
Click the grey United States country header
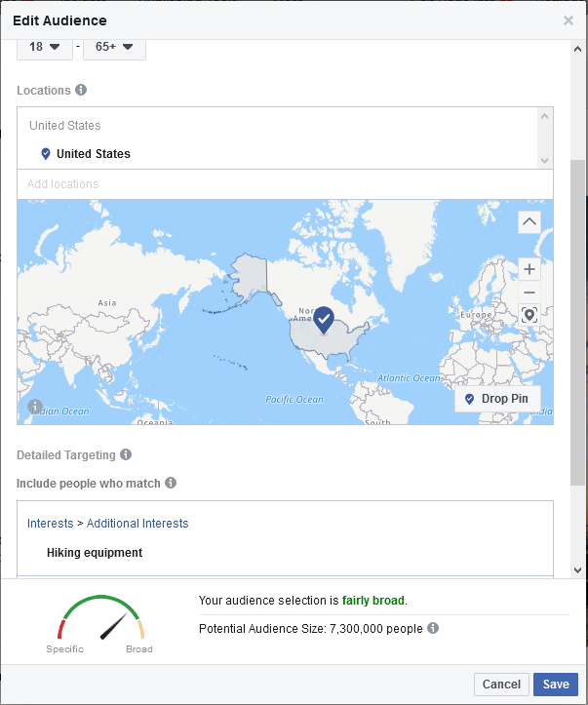(65, 126)
